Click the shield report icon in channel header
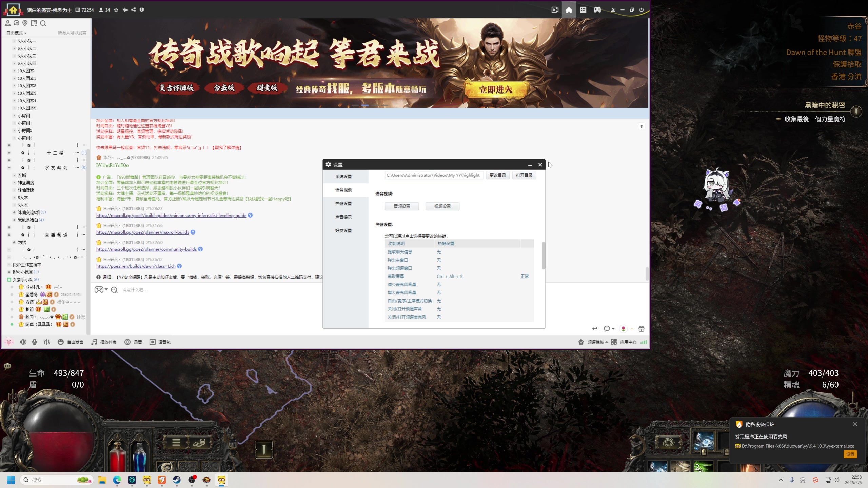This screenshot has height=488, width=868. point(142,10)
